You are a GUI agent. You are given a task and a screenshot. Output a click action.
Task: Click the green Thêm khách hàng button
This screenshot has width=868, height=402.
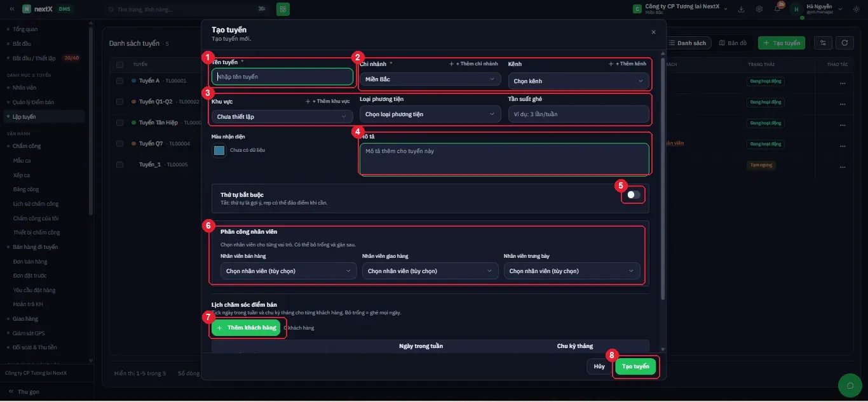click(x=246, y=328)
